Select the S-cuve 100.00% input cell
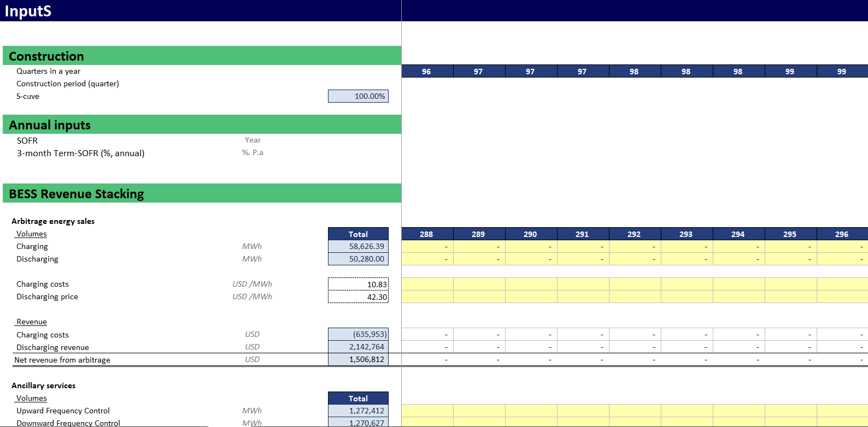868x427 pixels. pos(358,96)
